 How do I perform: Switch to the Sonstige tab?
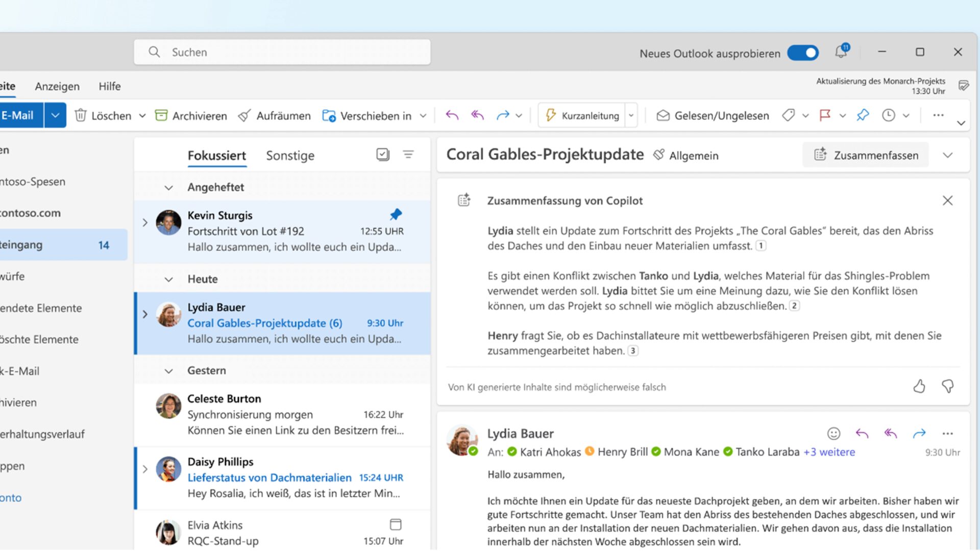click(290, 156)
